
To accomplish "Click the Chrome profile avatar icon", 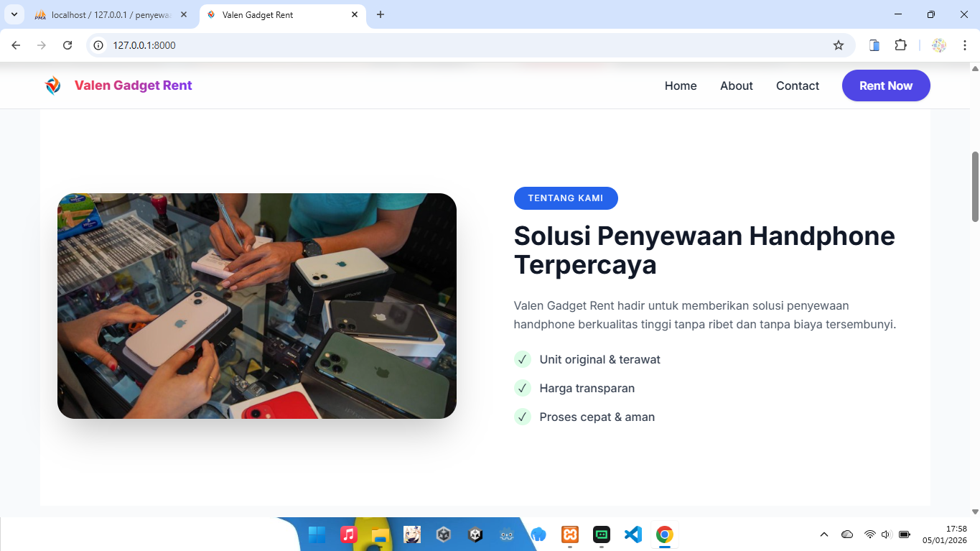I will [939, 45].
